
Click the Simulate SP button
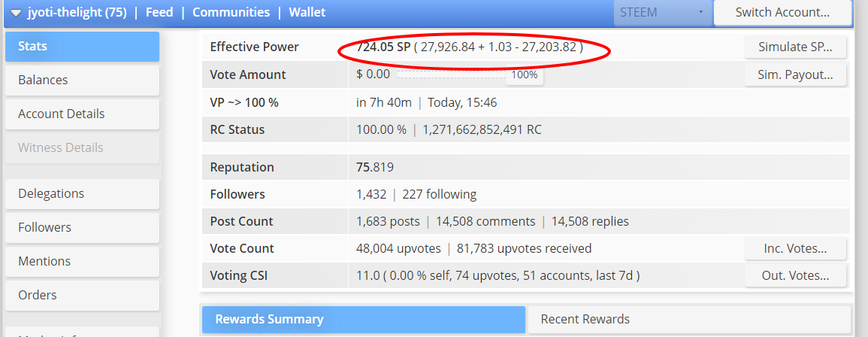795,47
